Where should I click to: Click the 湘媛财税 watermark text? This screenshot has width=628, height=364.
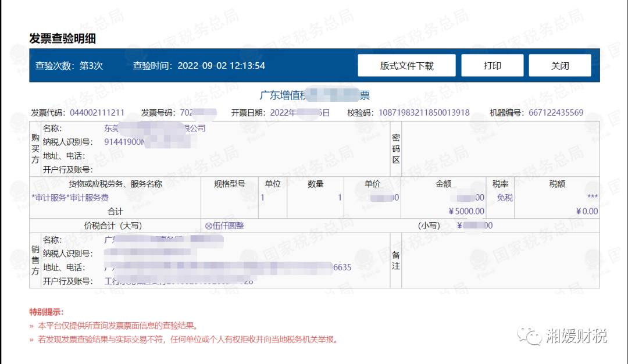(576, 336)
